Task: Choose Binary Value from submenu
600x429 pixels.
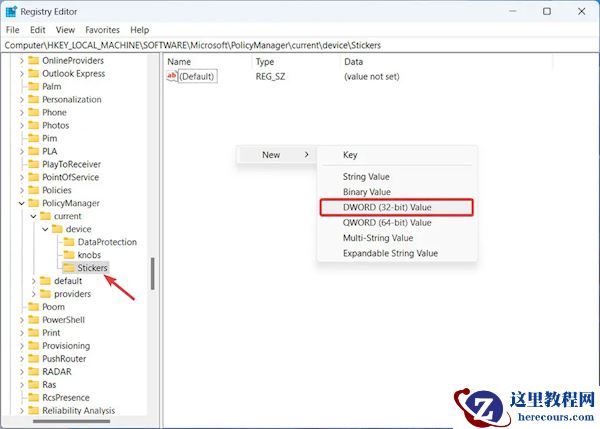Action: point(396,192)
